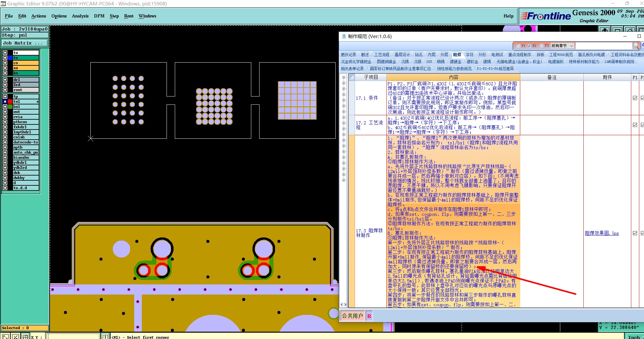Viewport: 644px width, 339px height.
Task: Expand the second tree node in the spec window
Action: (344, 83)
